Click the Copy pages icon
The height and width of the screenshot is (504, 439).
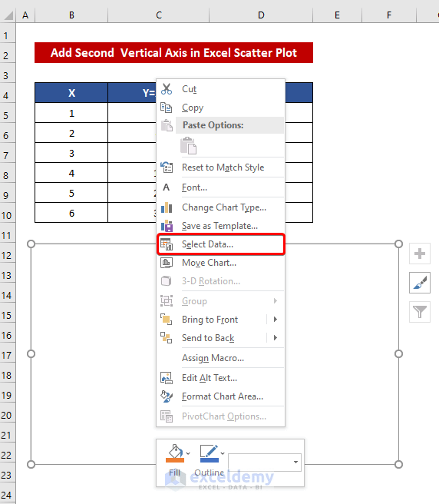tap(167, 108)
